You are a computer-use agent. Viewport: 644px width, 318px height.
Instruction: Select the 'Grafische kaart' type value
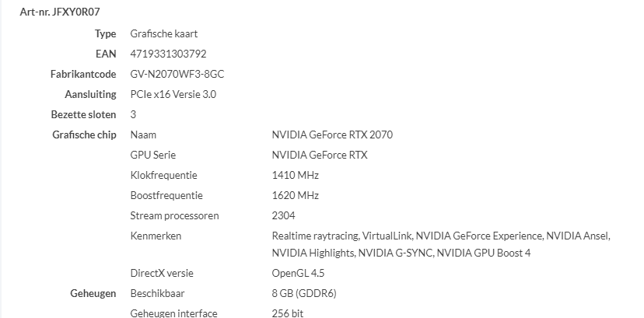click(164, 33)
